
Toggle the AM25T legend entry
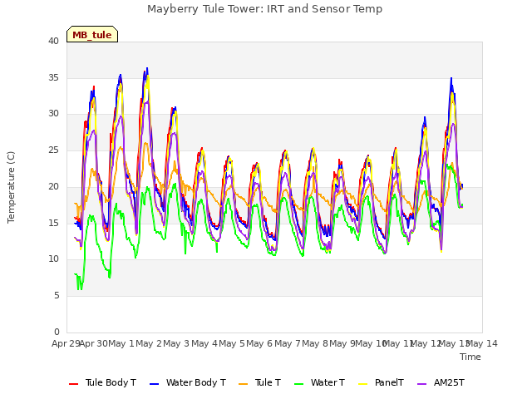point(441,382)
